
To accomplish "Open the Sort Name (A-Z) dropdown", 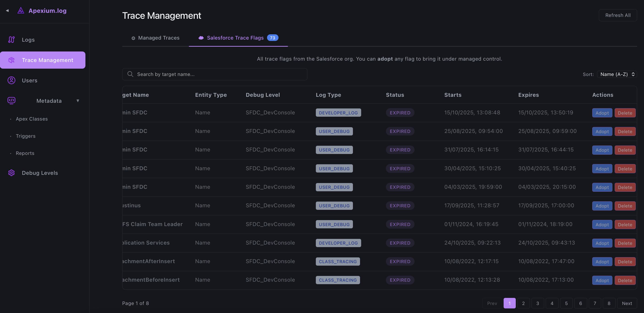I will point(617,74).
